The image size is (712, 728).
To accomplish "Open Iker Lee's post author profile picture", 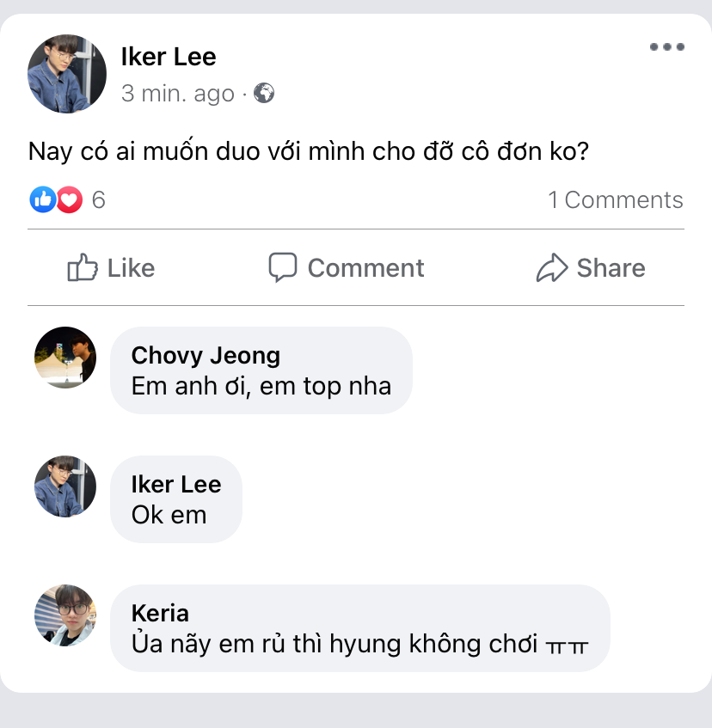I will [x=67, y=74].
